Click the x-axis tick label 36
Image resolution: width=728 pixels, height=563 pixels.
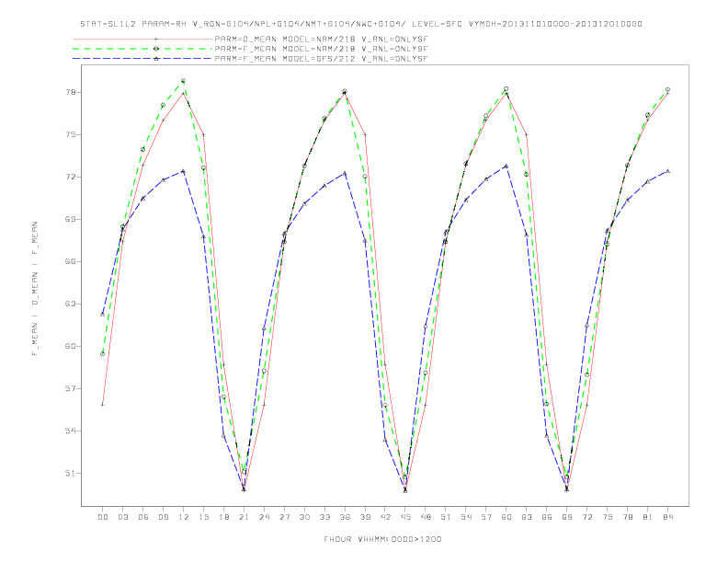click(345, 517)
